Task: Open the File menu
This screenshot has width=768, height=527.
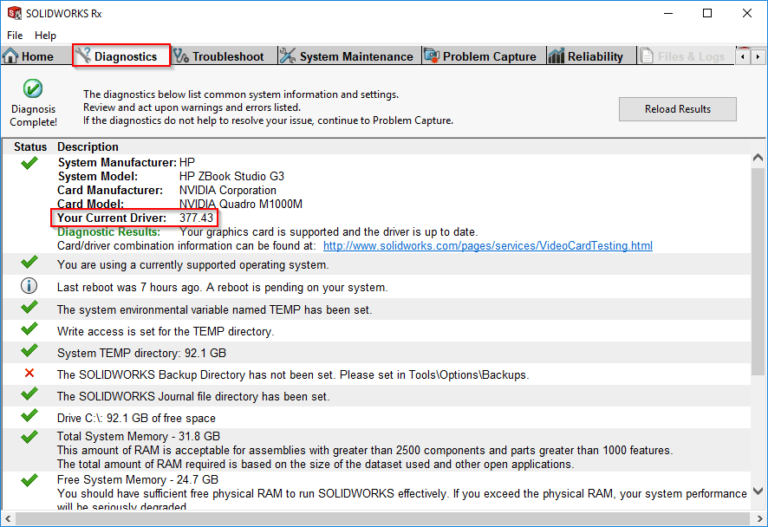Action: tap(15, 35)
